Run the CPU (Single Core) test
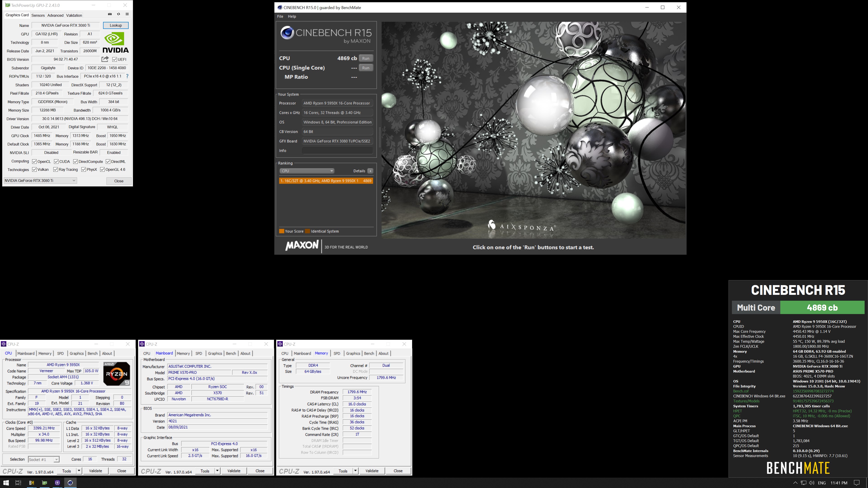This screenshot has height=488, width=868. [366, 68]
